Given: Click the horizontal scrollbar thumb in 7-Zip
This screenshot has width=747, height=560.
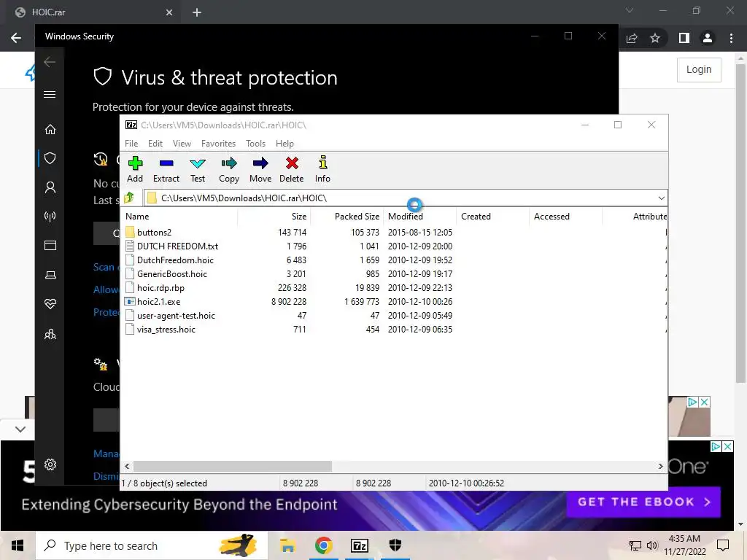Looking at the screenshot, I should point(233,466).
